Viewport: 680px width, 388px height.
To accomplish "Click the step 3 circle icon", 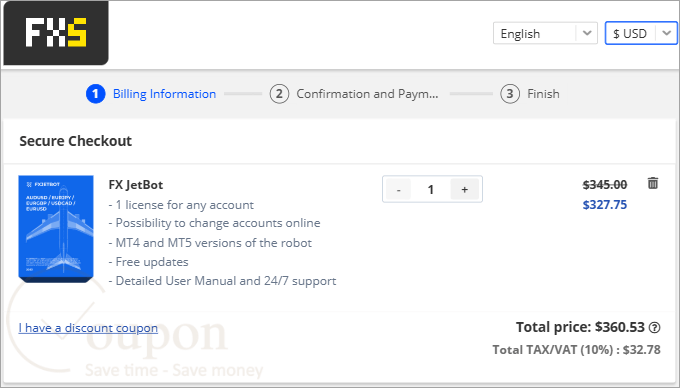I will tap(510, 94).
